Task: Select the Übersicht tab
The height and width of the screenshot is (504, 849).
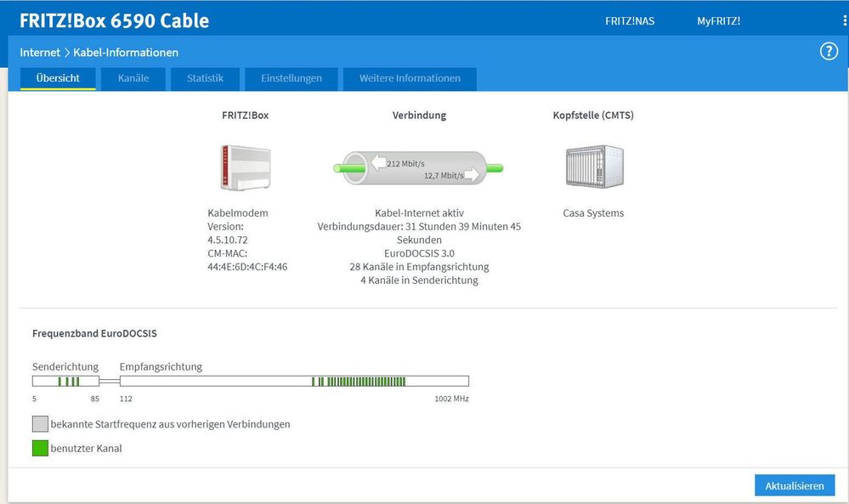Action: (x=58, y=78)
